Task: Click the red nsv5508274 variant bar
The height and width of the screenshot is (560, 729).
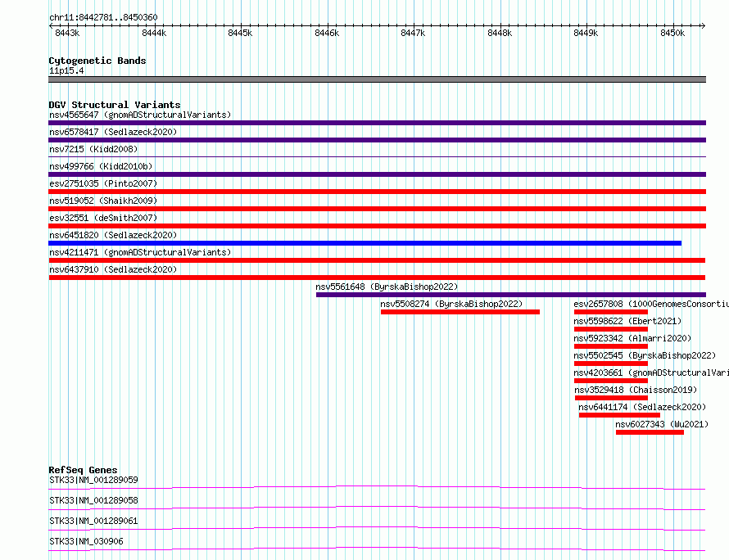Action: click(x=460, y=312)
